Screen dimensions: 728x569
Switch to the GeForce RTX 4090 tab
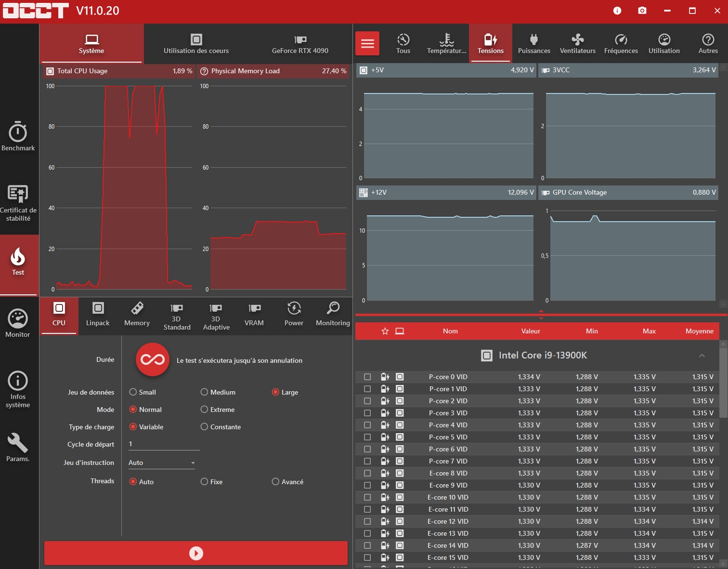300,44
